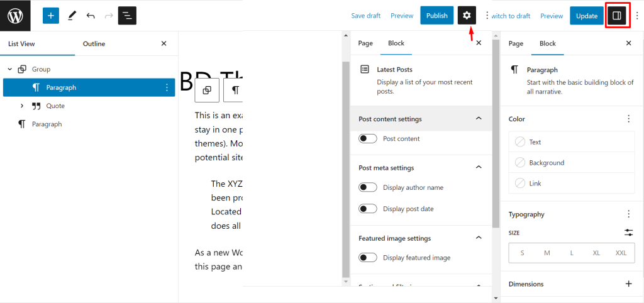Enable the Post content toggle

coord(367,139)
